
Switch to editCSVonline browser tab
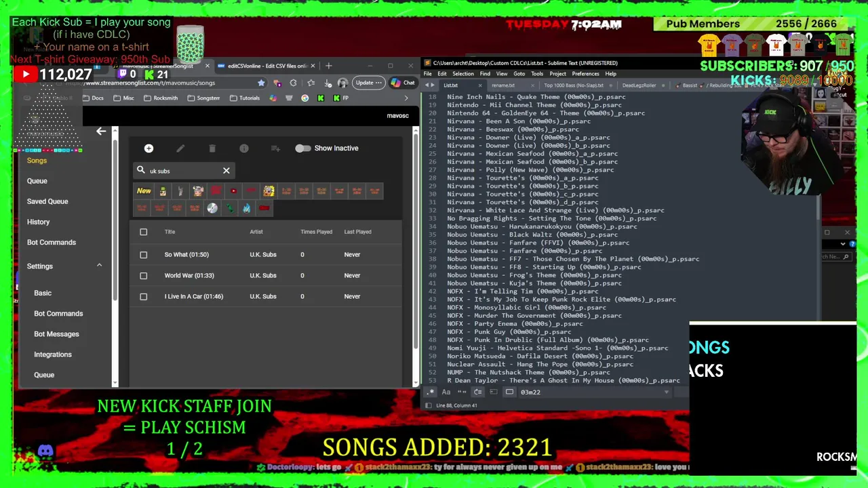(x=267, y=66)
